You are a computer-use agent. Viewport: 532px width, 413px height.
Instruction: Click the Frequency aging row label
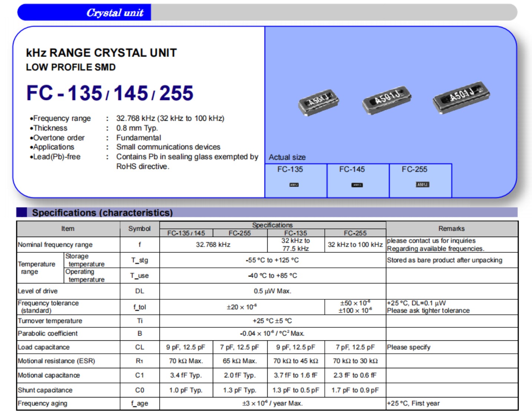click(43, 403)
